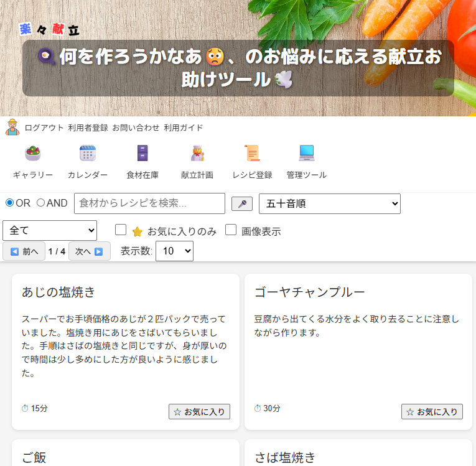
Task: Click the 利用ガイド link
Action: [x=184, y=128]
